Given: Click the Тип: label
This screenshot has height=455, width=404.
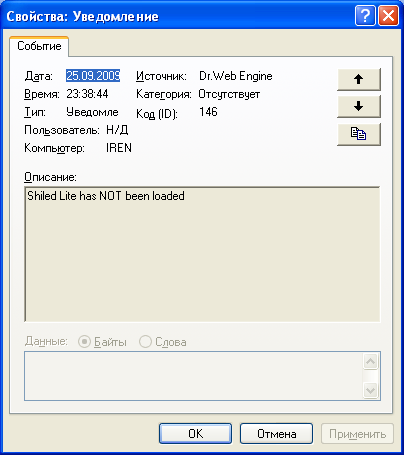Looking at the screenshot, I should coord(35,112).
